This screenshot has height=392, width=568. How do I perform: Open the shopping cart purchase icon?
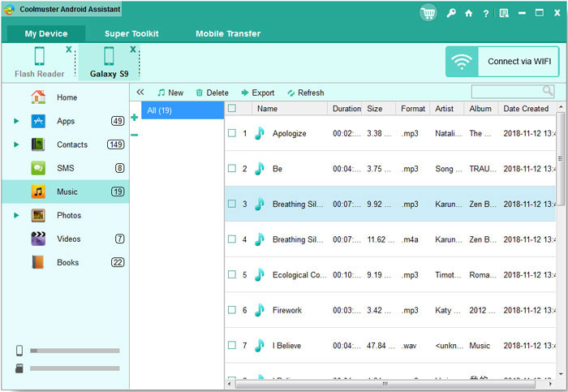[428, 14]
